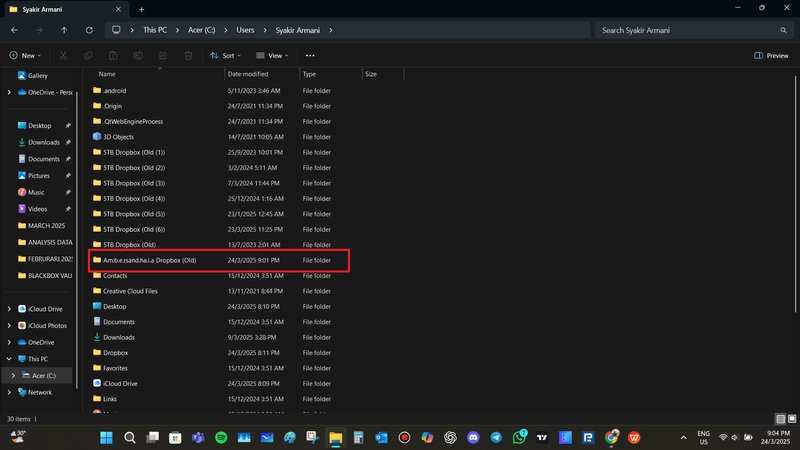
Task: Switch to details view in status bar
Action: pos(780,419)
